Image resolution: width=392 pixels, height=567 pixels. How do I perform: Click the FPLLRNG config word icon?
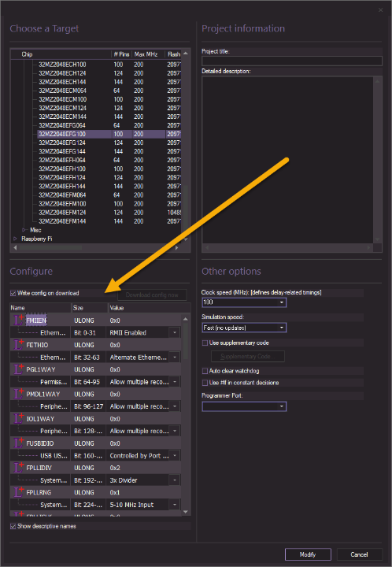click(19, 492)
